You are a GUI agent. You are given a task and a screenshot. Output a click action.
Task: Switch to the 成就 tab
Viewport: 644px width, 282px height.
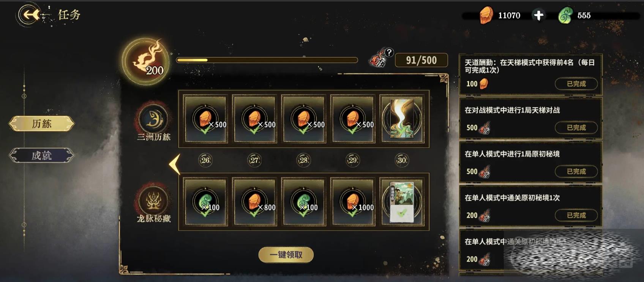tap(41, 155)
